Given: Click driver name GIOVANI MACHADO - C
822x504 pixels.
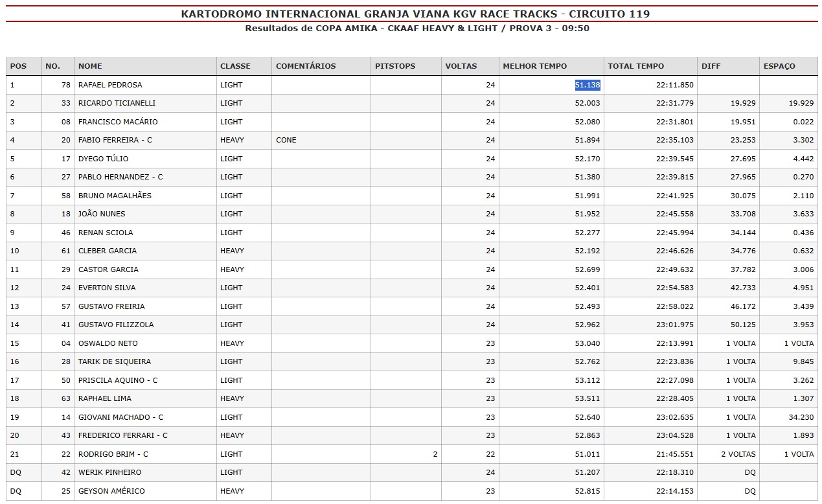Looking at the screenshot, I should [121, 417].
